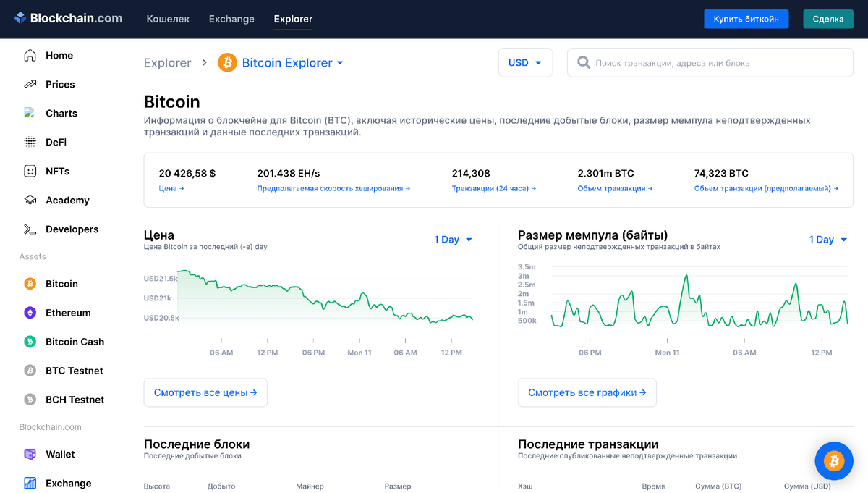Image resolution: width=868 pixels, height=493 pixels.
Task: Open the Объем транзакции link
Action: coord(615,188)
